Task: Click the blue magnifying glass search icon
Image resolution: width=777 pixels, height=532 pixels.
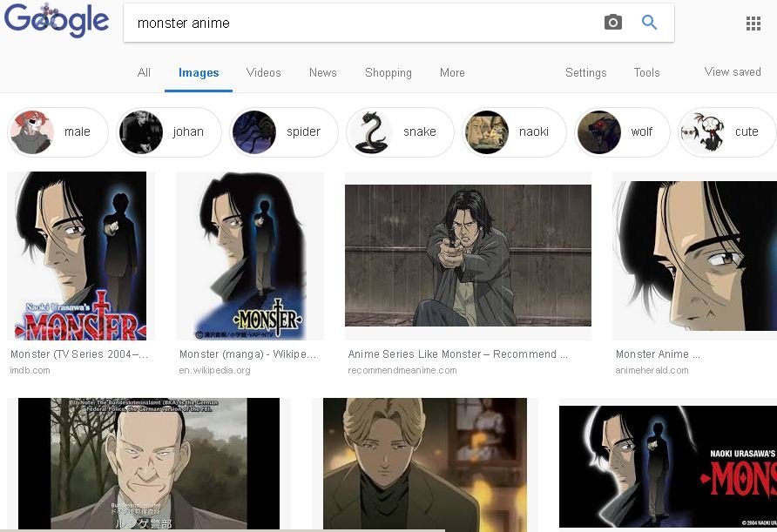Action: [649, 23]
